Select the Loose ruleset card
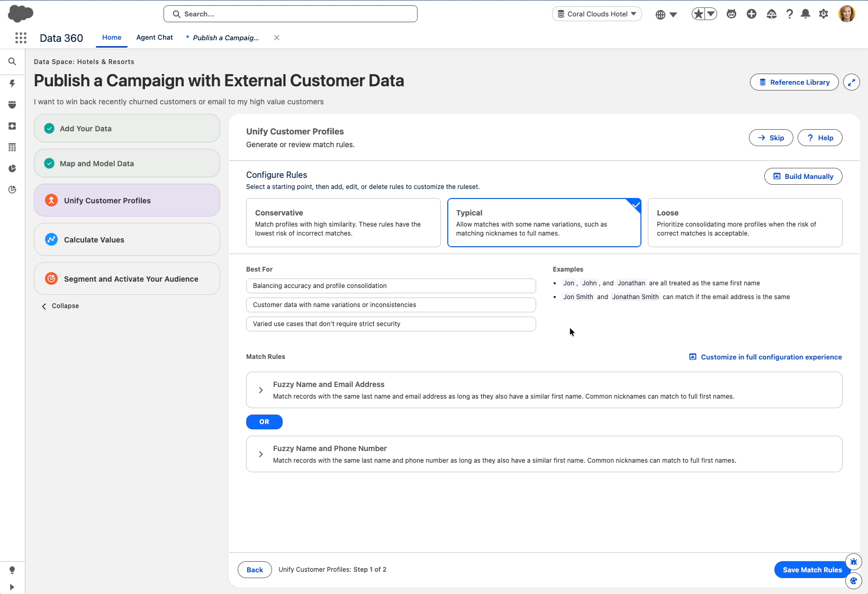 745,222
